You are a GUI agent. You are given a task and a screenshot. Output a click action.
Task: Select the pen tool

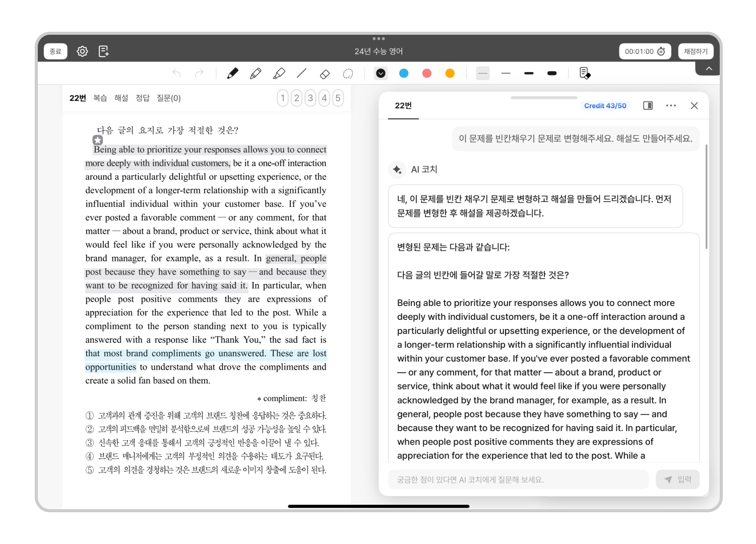pyautogui.click(x=232, y=74)
